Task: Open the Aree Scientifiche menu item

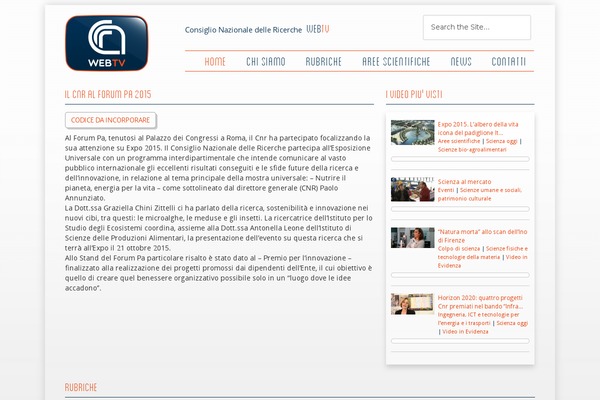Action: click(396, 62)
